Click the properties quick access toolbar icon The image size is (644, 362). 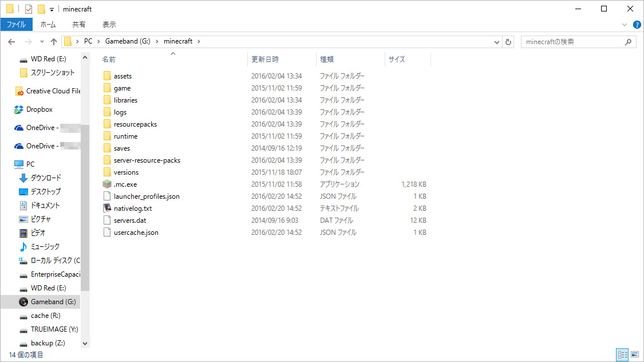click(x=29, y=9)
